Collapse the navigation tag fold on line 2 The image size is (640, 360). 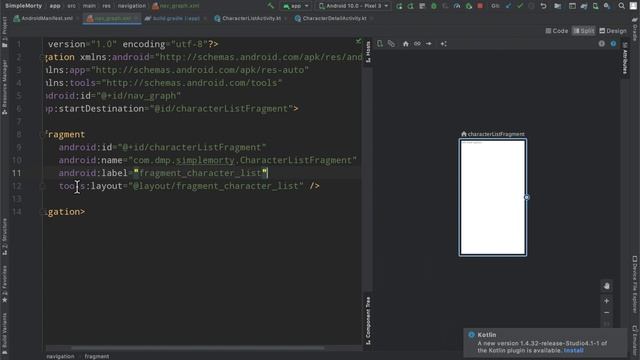(42, 57)
